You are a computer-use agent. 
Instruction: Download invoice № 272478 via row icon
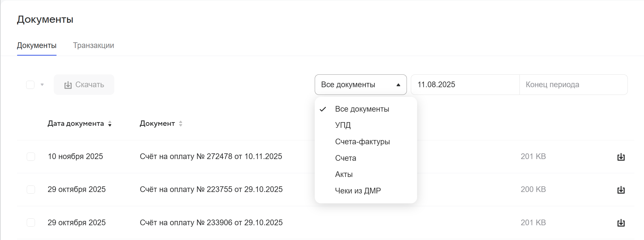pyautogui.click(x=621, y=157)
